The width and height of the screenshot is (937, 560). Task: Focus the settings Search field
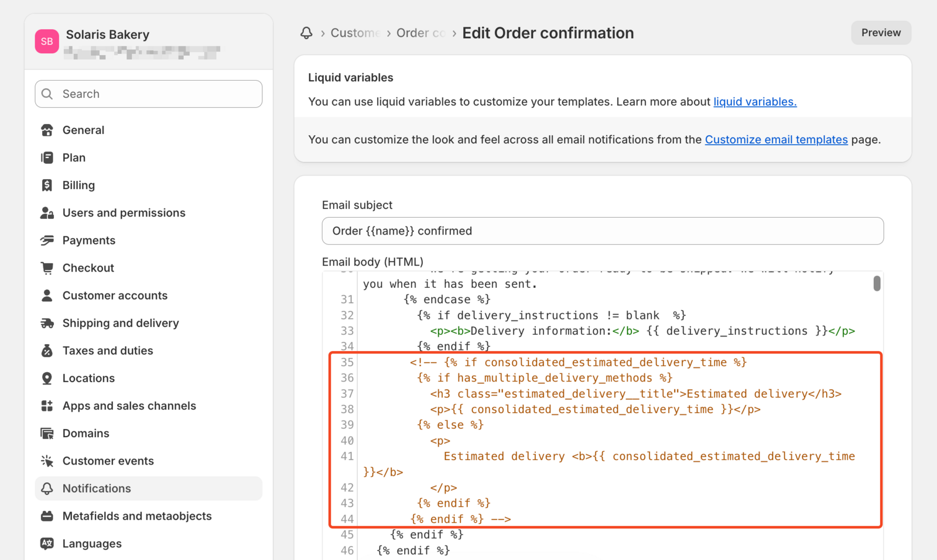149,94
